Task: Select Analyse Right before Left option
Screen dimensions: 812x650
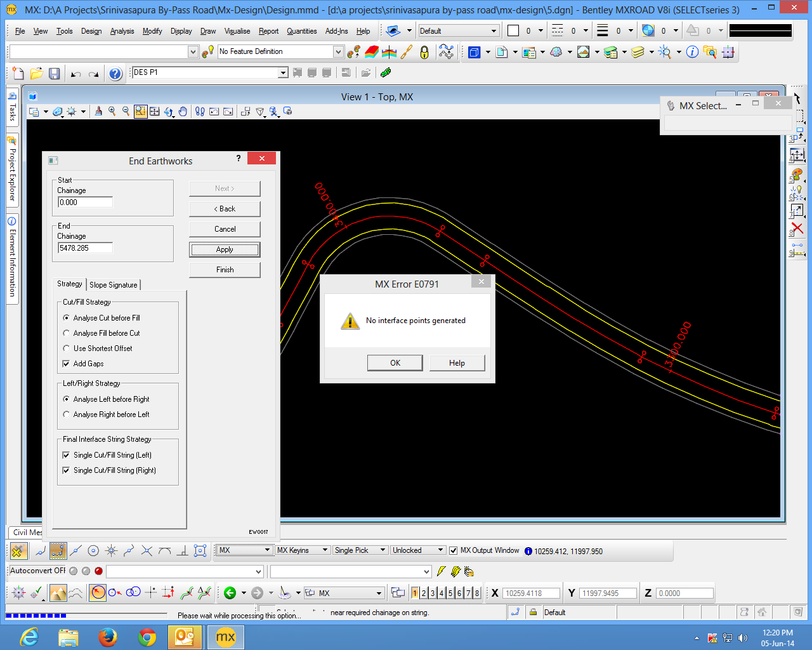Action: point(106,415)
